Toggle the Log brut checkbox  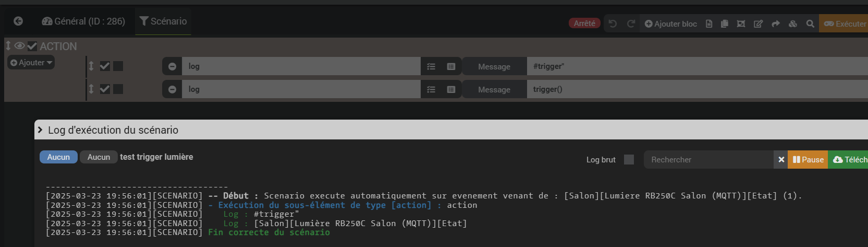629,160
